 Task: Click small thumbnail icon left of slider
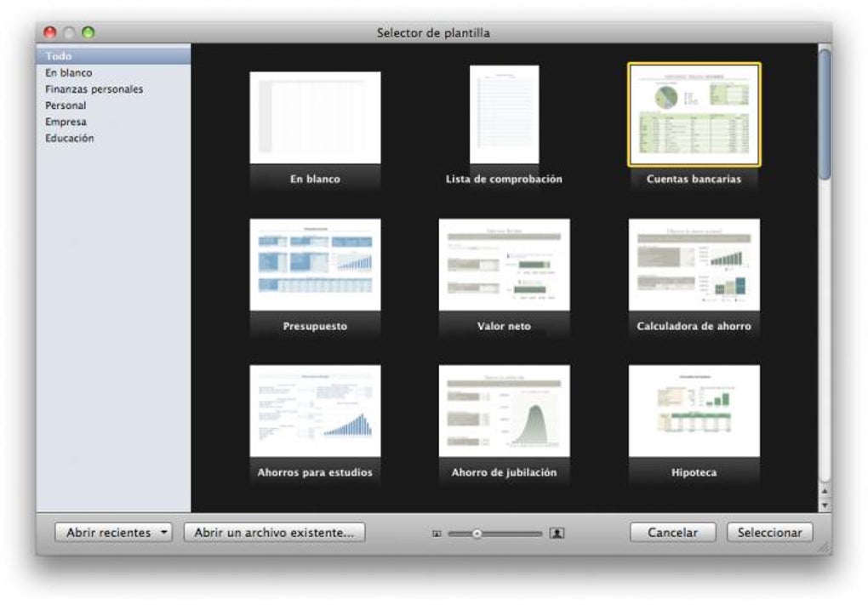tap(437, 534)
